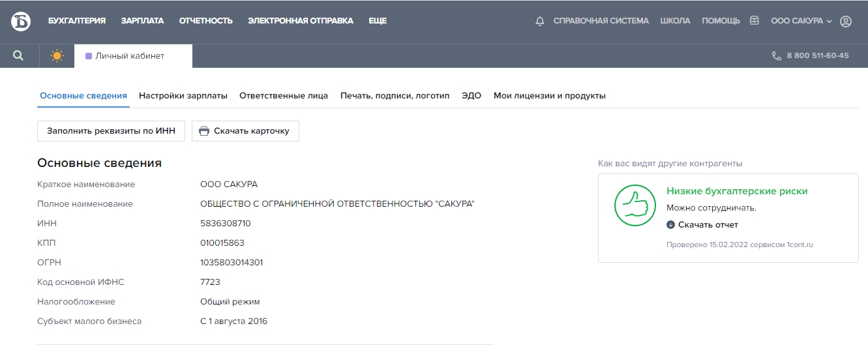Screen dimensions: 868x356
Task: Open the ЕЩЕ menu
Action: click(378, 21)
